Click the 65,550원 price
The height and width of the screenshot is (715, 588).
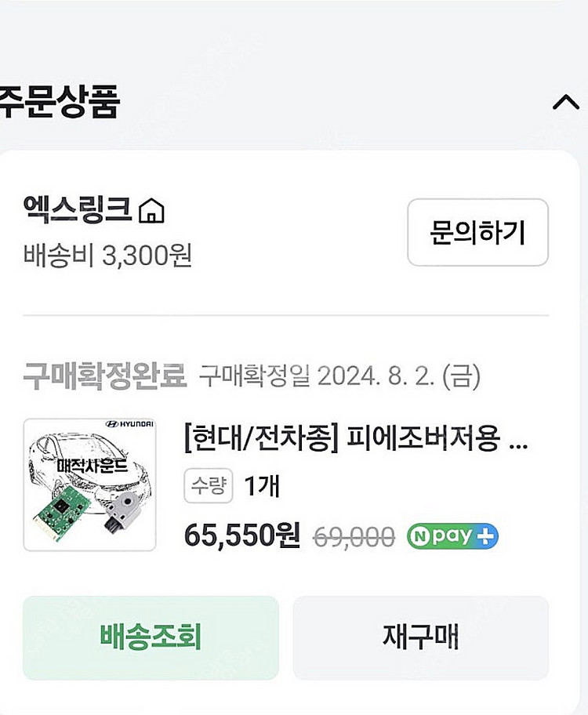(x=242, y=536)
